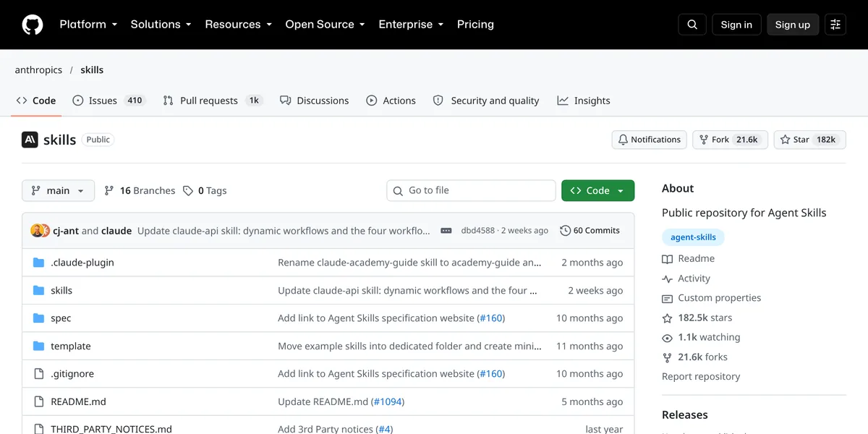
Task: Open pull request #1094 link
Action: pyautogui.click(x=388, y=401)
